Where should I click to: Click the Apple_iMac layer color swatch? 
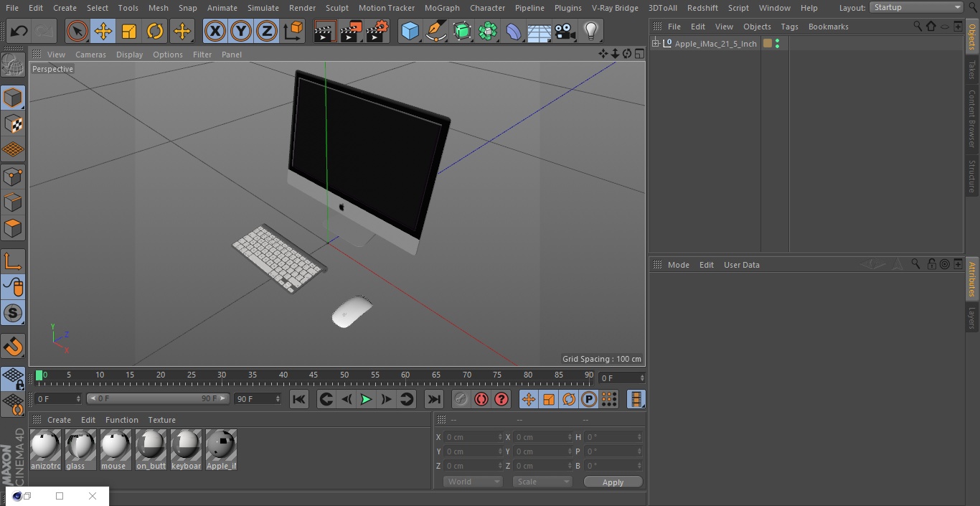(x=767, y=44)
